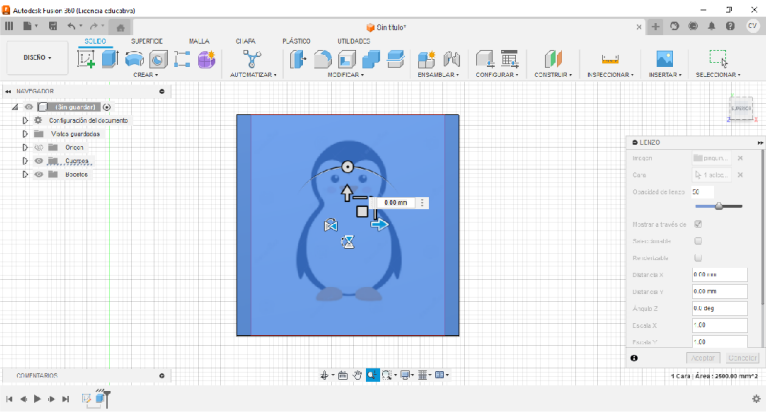The image size is (766, 417).
Task: Clear the selected Cara entry
Action: click(740, 175)
